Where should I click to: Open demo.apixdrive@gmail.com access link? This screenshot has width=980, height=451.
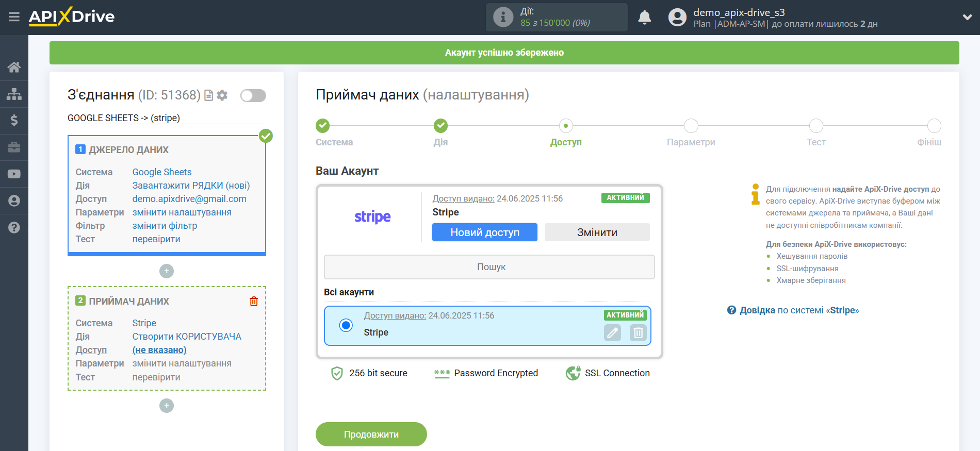[189, 199]
